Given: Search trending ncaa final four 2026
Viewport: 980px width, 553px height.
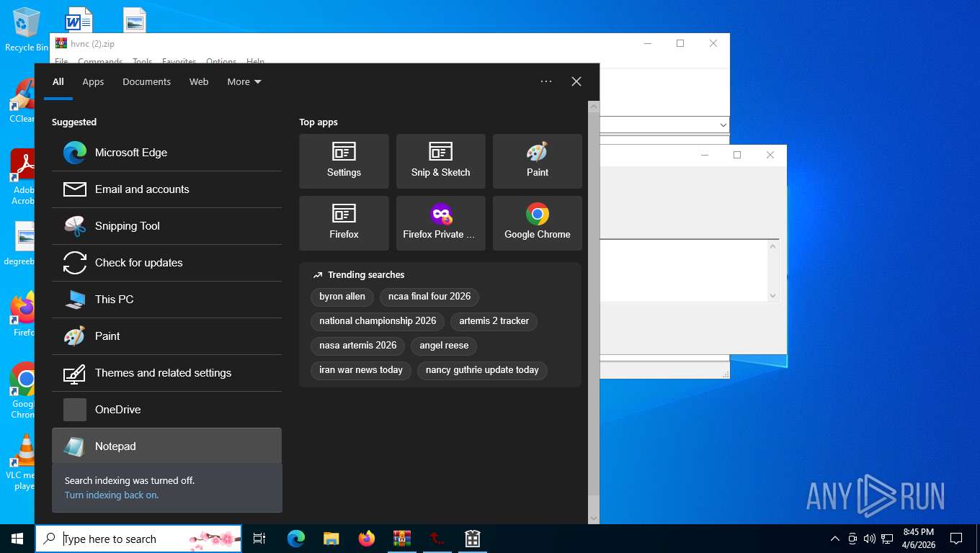Looking at the screenshot, I should tap(429, 297).
